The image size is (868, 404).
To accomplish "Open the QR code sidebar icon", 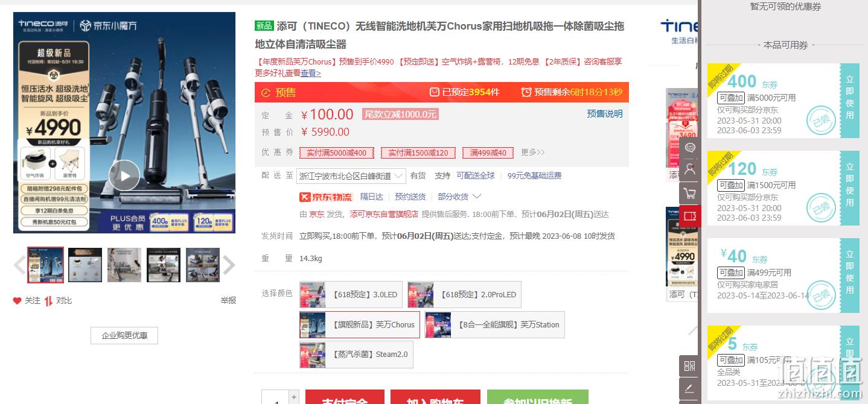I will (690, 366).
